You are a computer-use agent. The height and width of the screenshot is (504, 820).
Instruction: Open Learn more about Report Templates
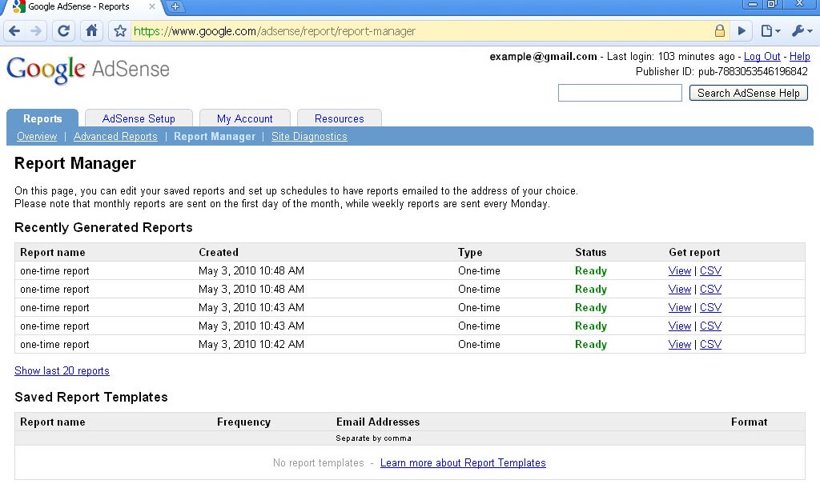tap(463, 462)
